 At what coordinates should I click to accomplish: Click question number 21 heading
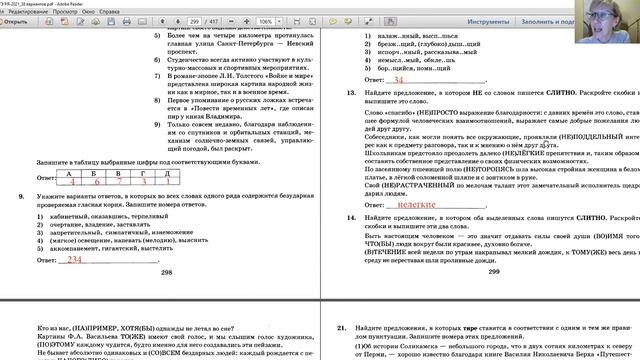342,328
